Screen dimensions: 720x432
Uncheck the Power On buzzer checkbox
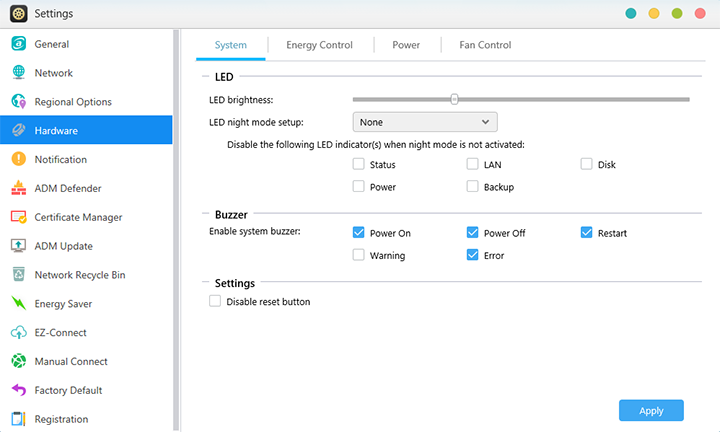pyautogui.click(x=358, y=233)
